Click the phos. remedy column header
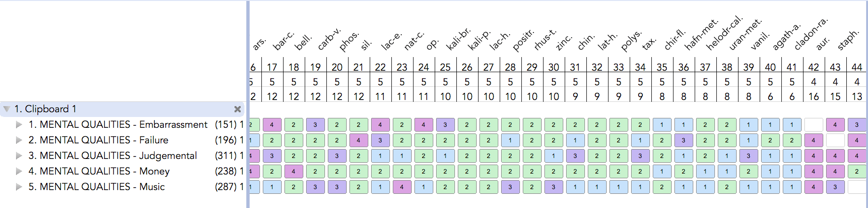Screen dimensions: 868x208 [x=349, y=42]
